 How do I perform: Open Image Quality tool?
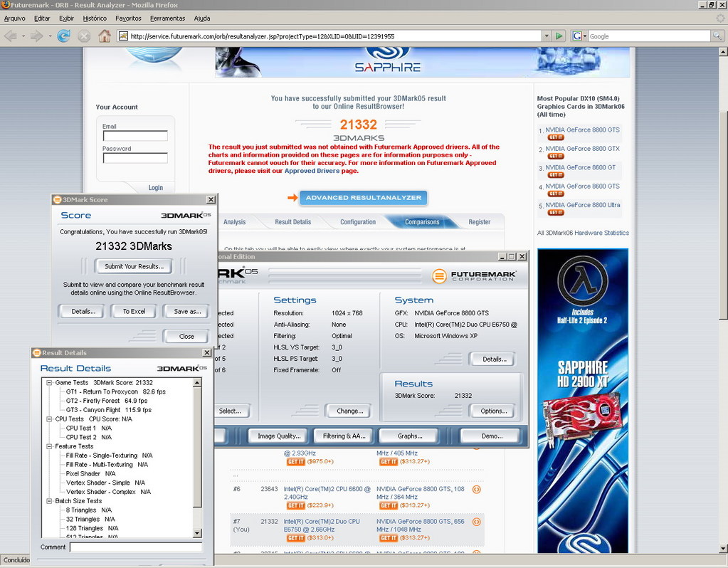point(279,436)
